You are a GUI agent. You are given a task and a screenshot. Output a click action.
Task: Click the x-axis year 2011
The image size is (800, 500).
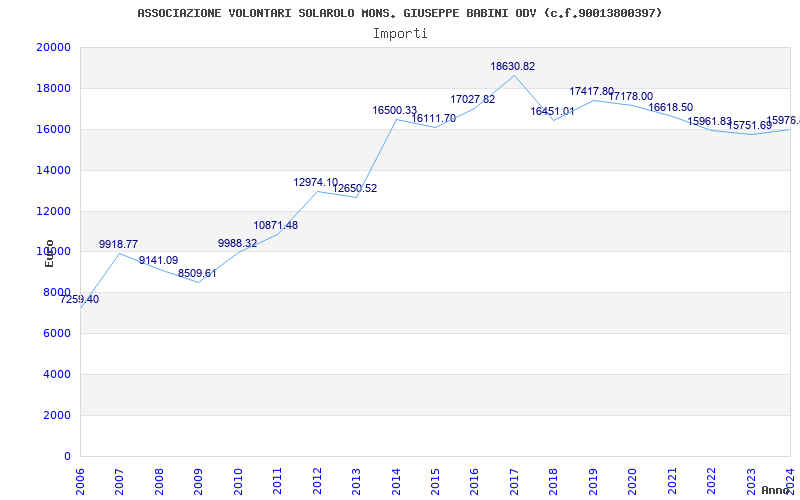pos(278,481)
